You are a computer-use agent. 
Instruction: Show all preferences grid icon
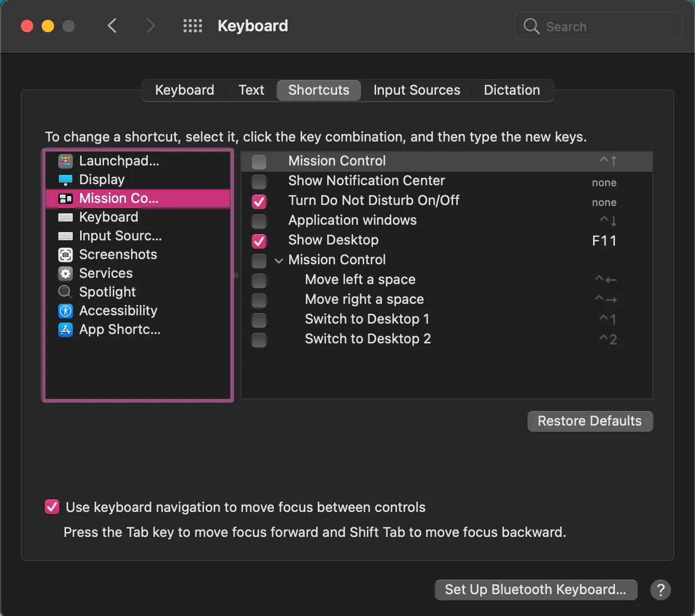(x=192, y=26)
